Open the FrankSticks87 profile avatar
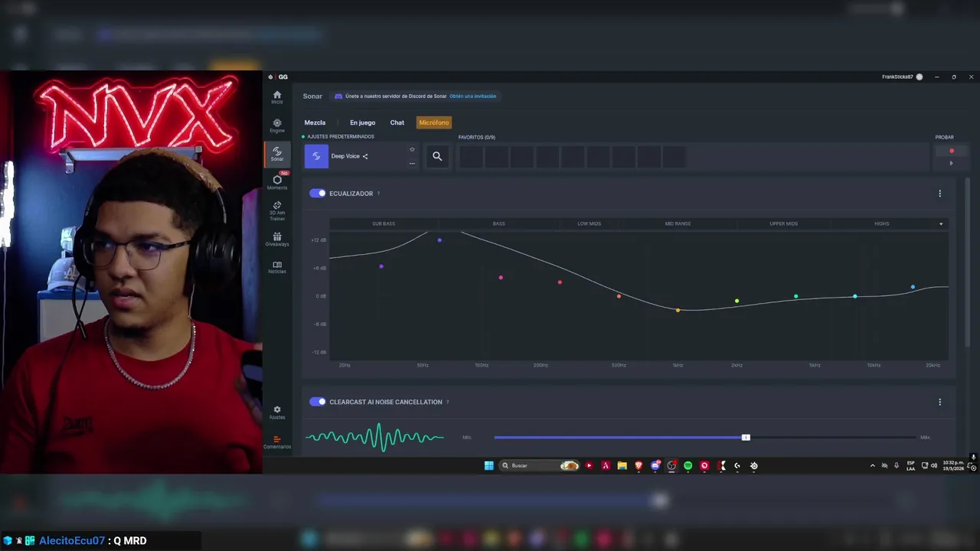Viewport: 980px width, 551px height. coord(920,77)
